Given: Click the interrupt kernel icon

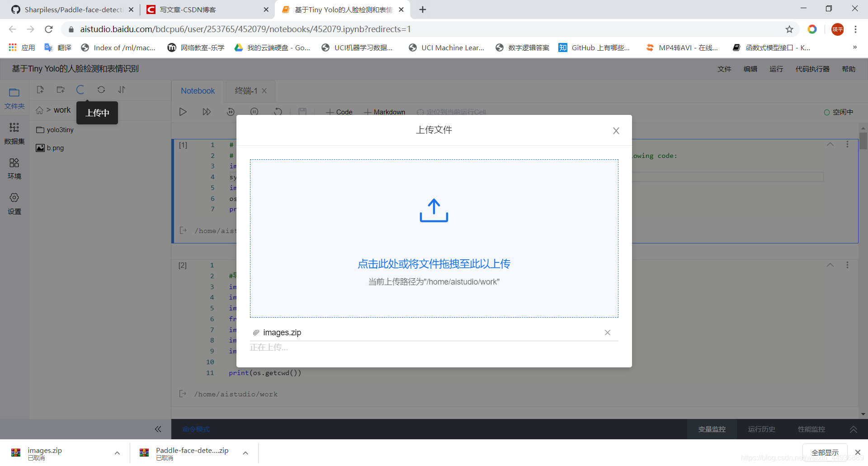Looking at the screenshot, I should (x=255, y=111).
